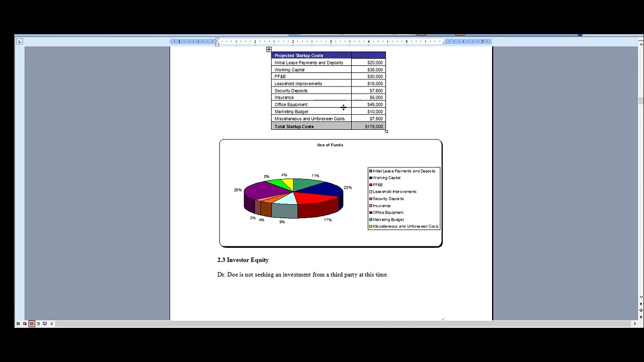
Task: Click the 'Total Startup Costs' table cell
Action: click(x=311, y=126)
